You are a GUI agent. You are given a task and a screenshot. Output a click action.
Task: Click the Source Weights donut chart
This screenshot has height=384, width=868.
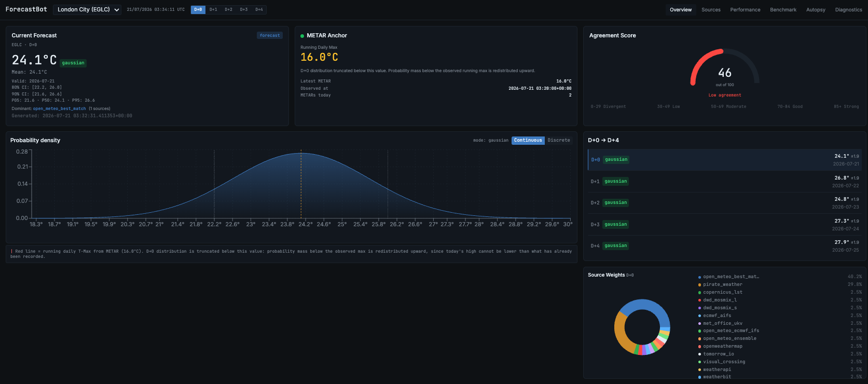coord(642,327)
